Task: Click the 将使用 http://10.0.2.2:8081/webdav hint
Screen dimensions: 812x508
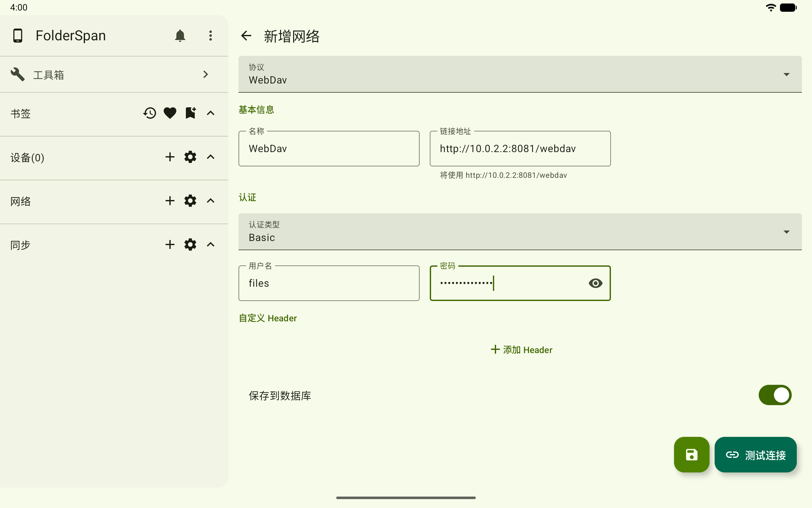Action: [x=503, y=175]
